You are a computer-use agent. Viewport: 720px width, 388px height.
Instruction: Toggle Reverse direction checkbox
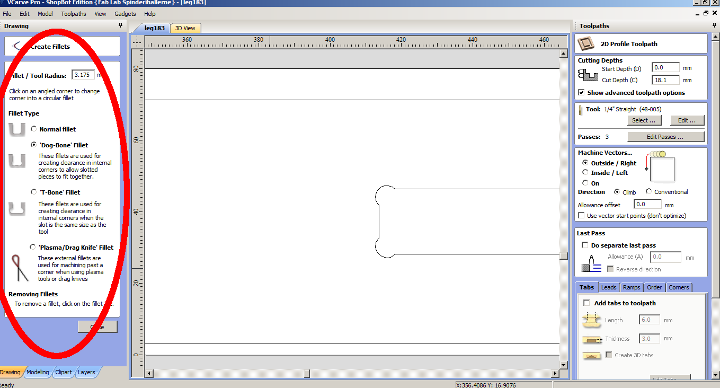coord(610,269)
